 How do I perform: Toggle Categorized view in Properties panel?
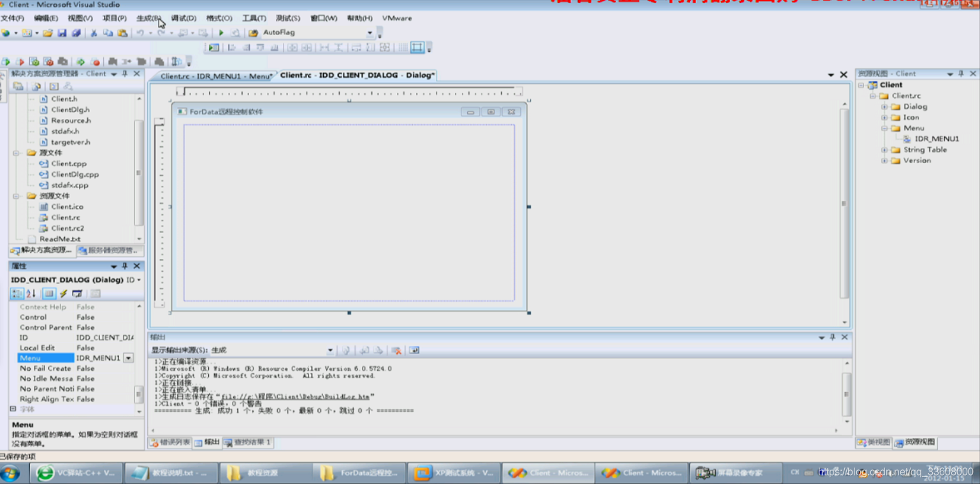click(17, 294)
